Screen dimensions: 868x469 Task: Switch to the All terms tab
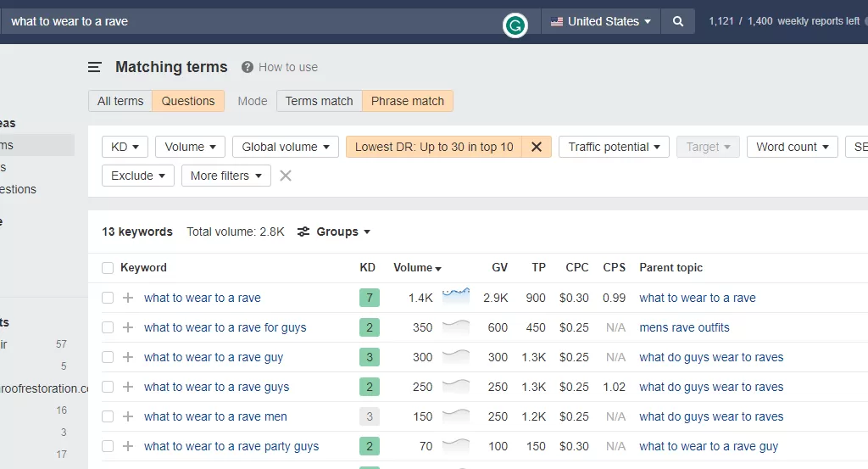click(x=120, y=101)
